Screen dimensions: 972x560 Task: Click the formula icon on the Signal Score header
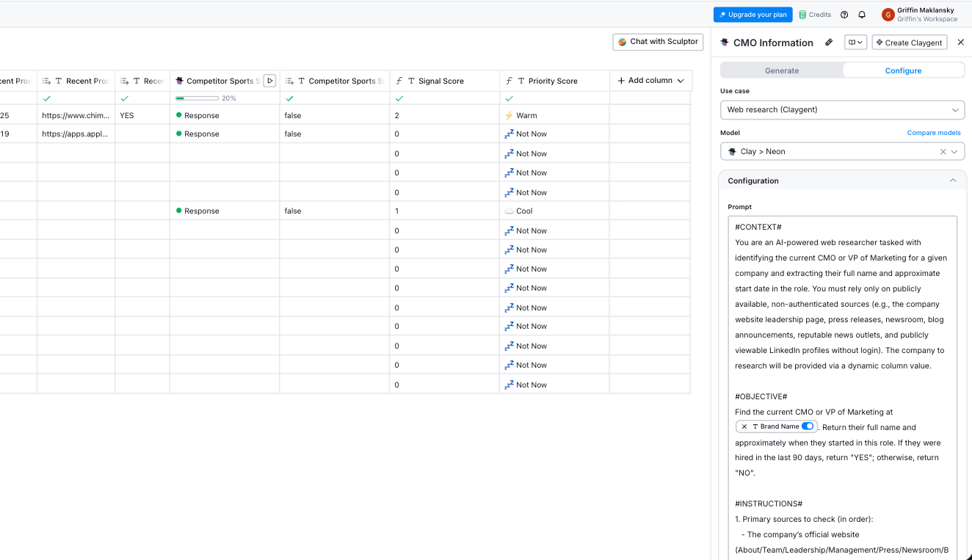(399, 80)
